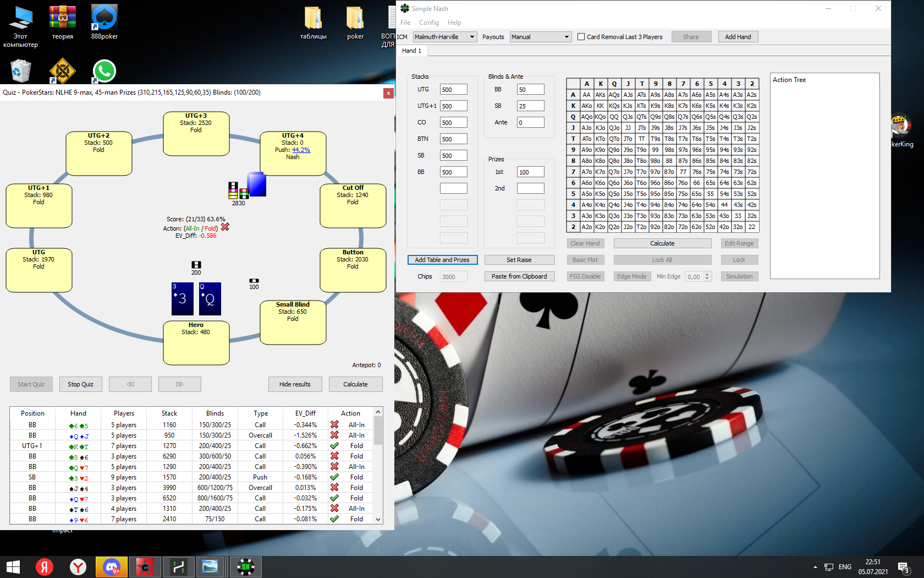
Task: Launch WhatsApp desktop shortcut
Action: point(104,70)
